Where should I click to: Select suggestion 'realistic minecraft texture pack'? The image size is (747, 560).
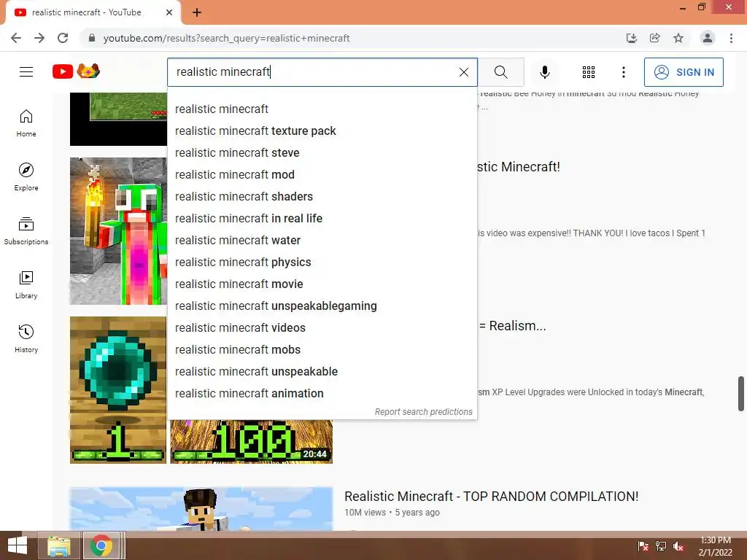tap(322, 131)
